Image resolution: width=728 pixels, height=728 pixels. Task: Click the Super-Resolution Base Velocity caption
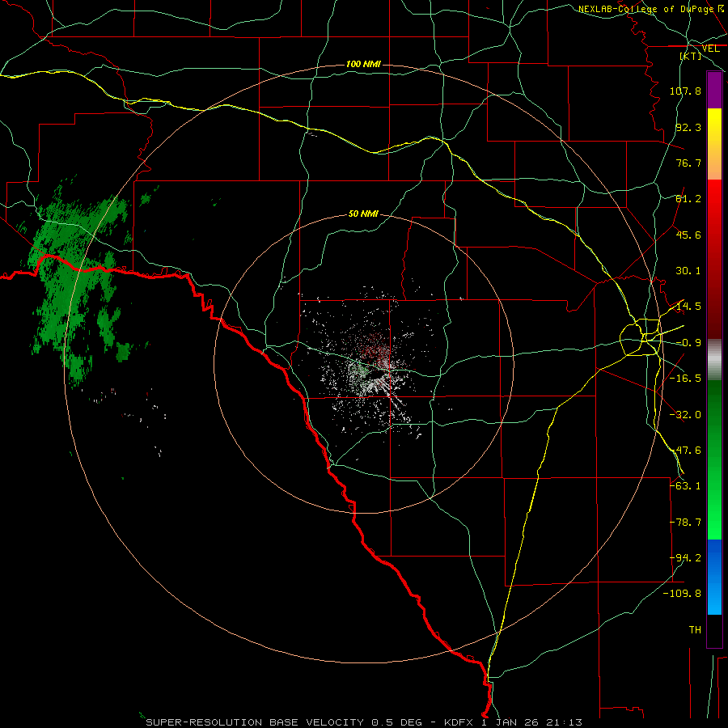(363, 722)
